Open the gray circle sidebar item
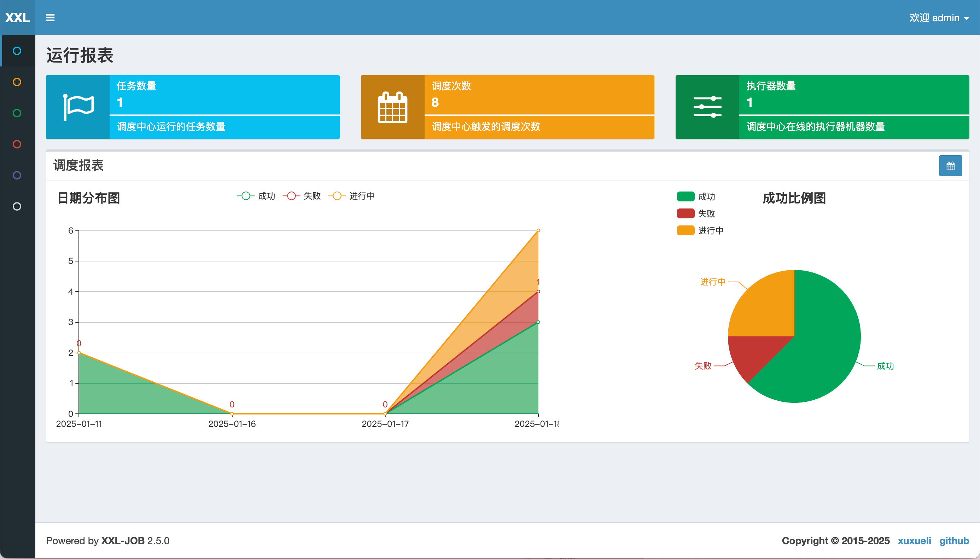 pyautogui.click(x=17, y=206)
